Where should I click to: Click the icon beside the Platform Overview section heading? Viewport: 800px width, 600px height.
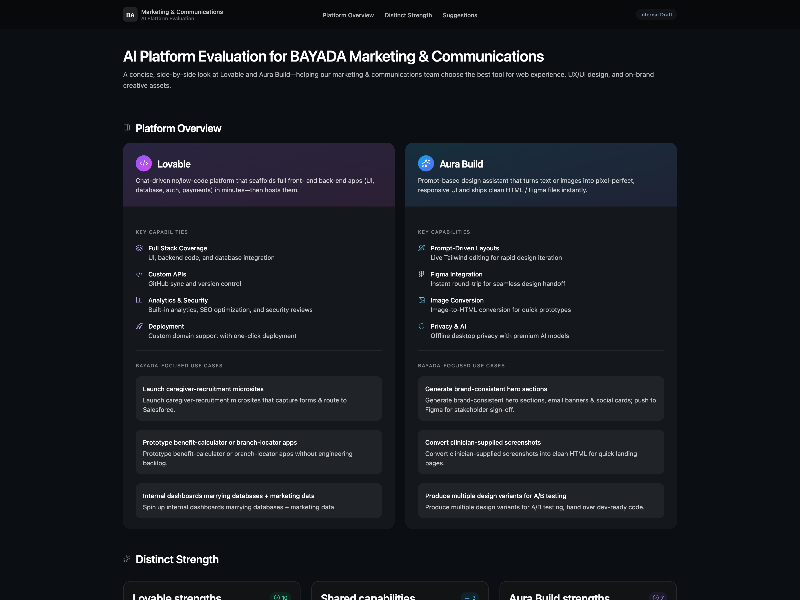(x=127, y=128)
